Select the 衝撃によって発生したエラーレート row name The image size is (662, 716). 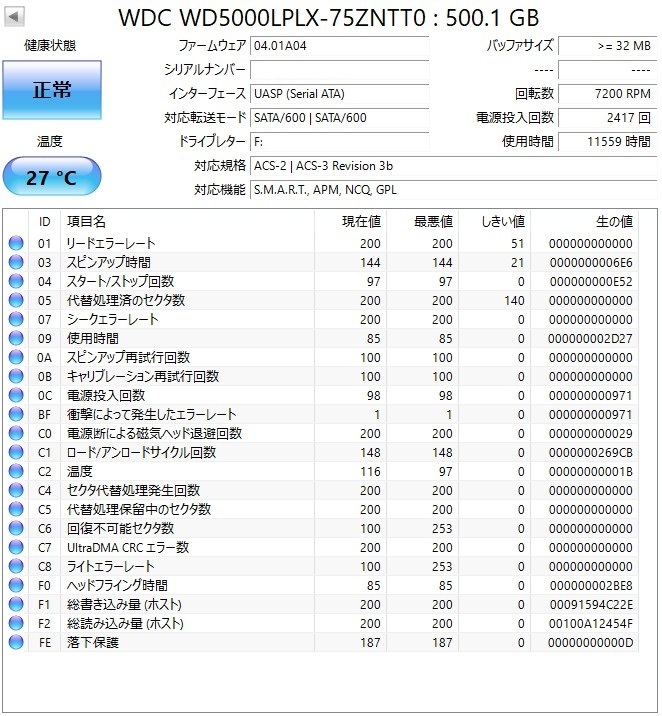click(x=152, y=414)
